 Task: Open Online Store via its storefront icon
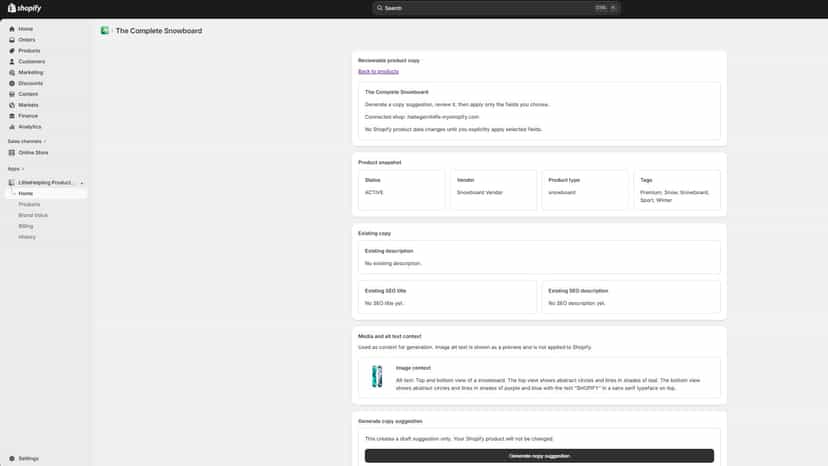[12, 153]
